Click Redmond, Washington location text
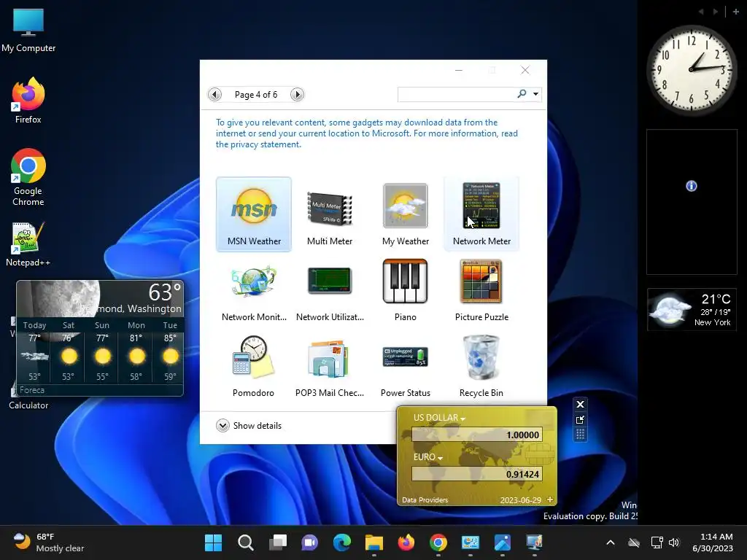Screen dimensions: 747x560 [131, 308]
